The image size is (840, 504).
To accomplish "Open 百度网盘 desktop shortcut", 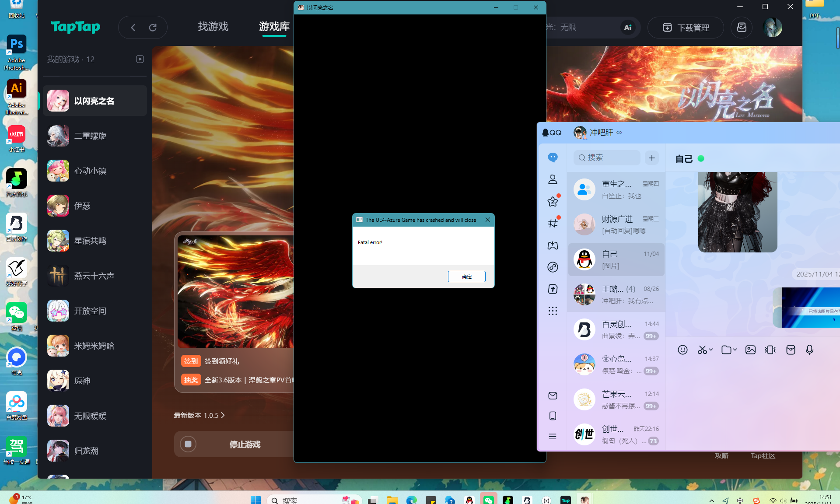I will click(x=17, y=406).
